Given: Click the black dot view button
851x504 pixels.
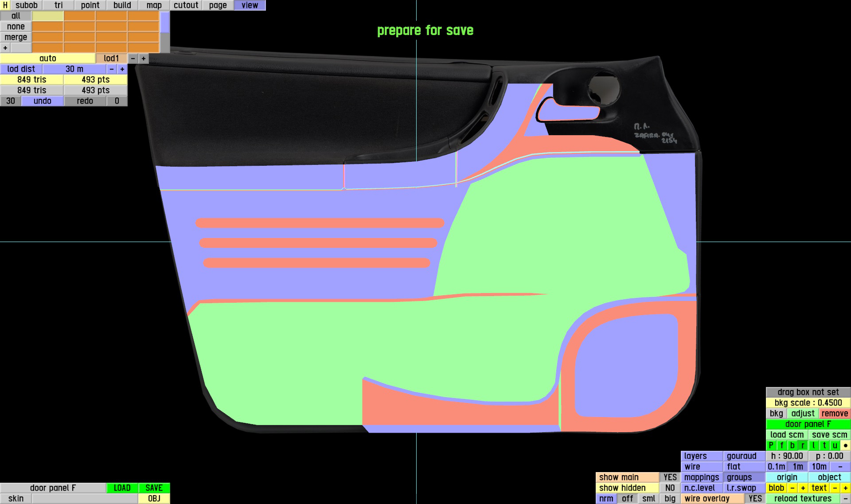Looking at the screenshot, I should (x=845, y=445).
